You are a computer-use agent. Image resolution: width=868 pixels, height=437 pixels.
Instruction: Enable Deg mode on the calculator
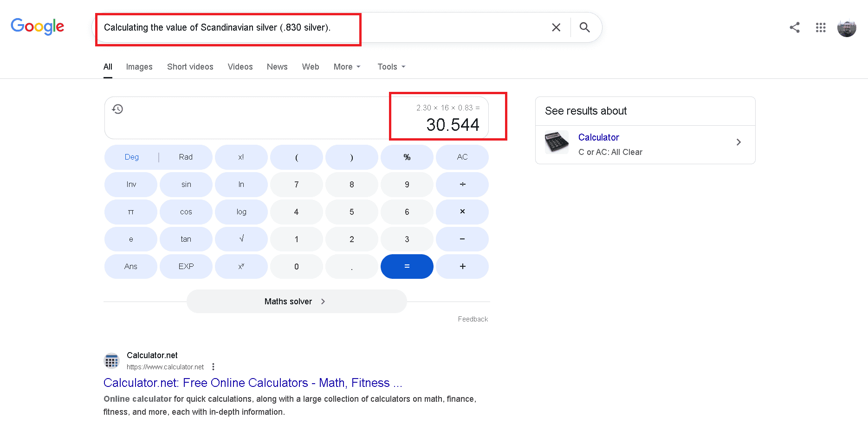click(131, 157)
